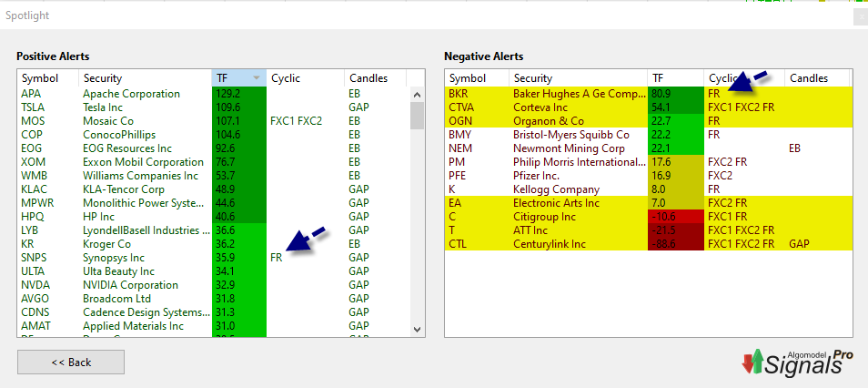The image size is (868, 388).
Task: Click ConocoPhillips security name
Action: [119, 135]
